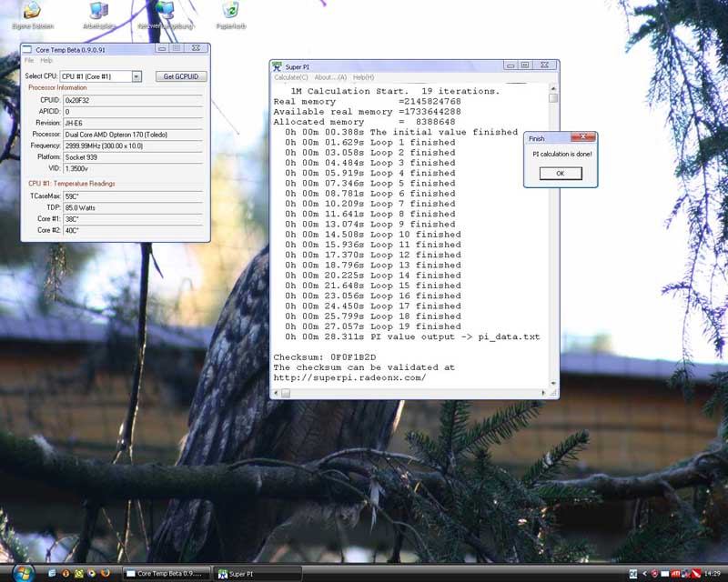Click Super PI horizontal scrollbar left arrow

276,393
